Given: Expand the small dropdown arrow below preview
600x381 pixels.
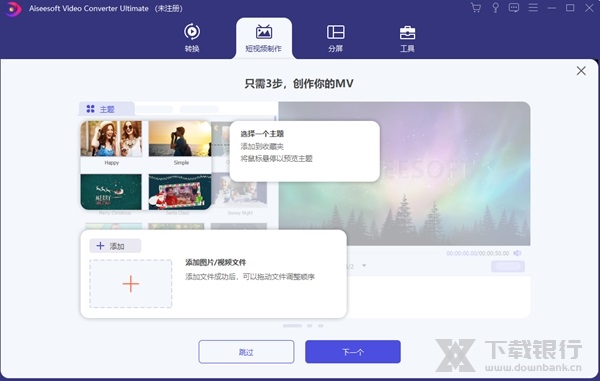Looking at the screenshot, I should click(x=364, y=265).
